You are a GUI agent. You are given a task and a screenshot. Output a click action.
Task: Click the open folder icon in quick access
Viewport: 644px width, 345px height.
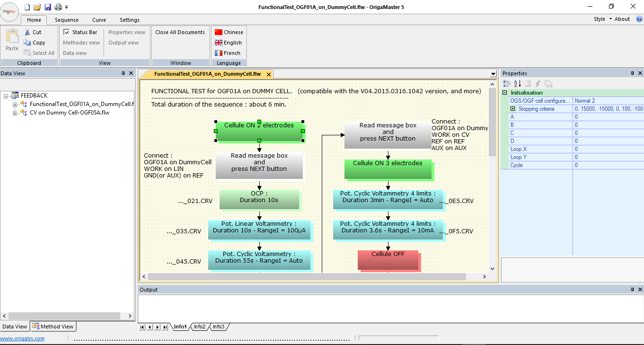pos(37,7)
